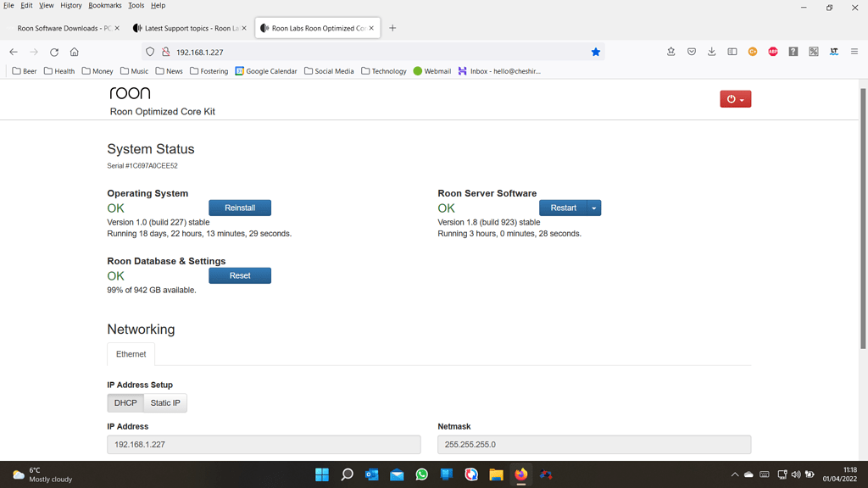Viewport: 868px width, 488px height.
Task: Open the Firefox hamburger menu
Action: coord(854,51)
